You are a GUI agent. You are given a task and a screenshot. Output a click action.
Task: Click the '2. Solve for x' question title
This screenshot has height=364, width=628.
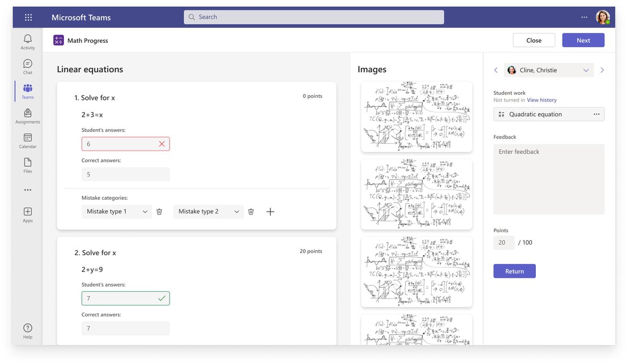click(x=95, y=253)
